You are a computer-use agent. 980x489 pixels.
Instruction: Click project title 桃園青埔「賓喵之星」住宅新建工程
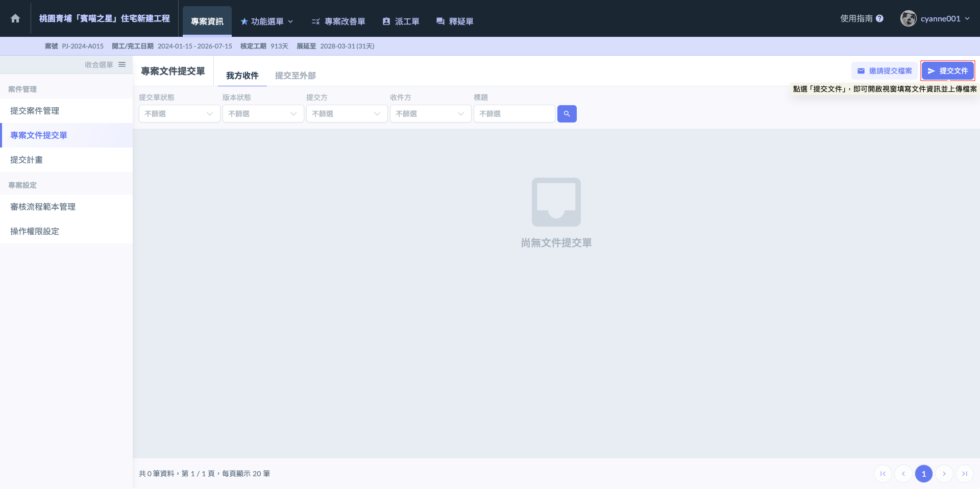point(105,18)
